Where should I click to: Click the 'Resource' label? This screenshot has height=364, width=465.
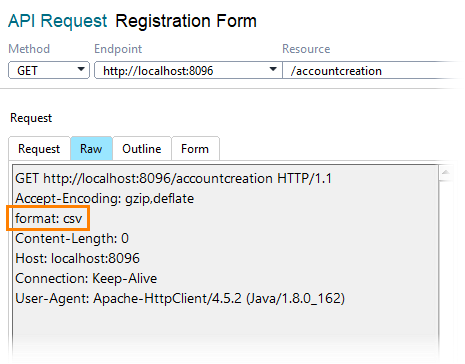(x=306, y=49)
